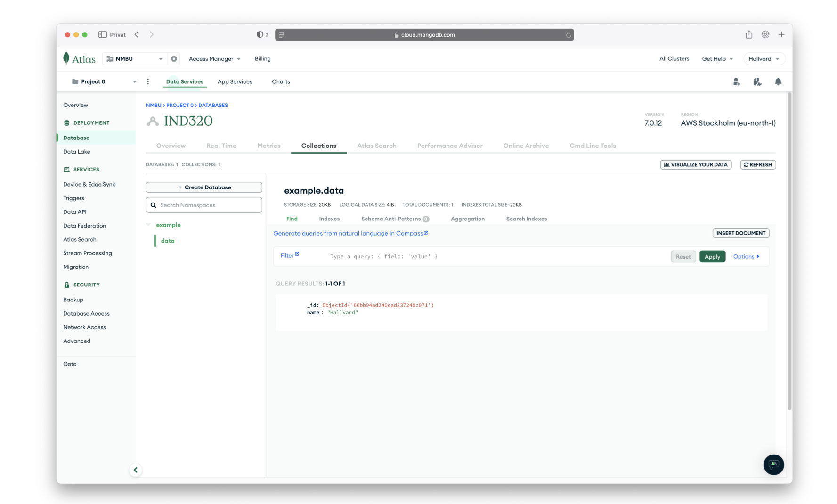Collapse the sidebar with the chevron button

click(136, 470)
